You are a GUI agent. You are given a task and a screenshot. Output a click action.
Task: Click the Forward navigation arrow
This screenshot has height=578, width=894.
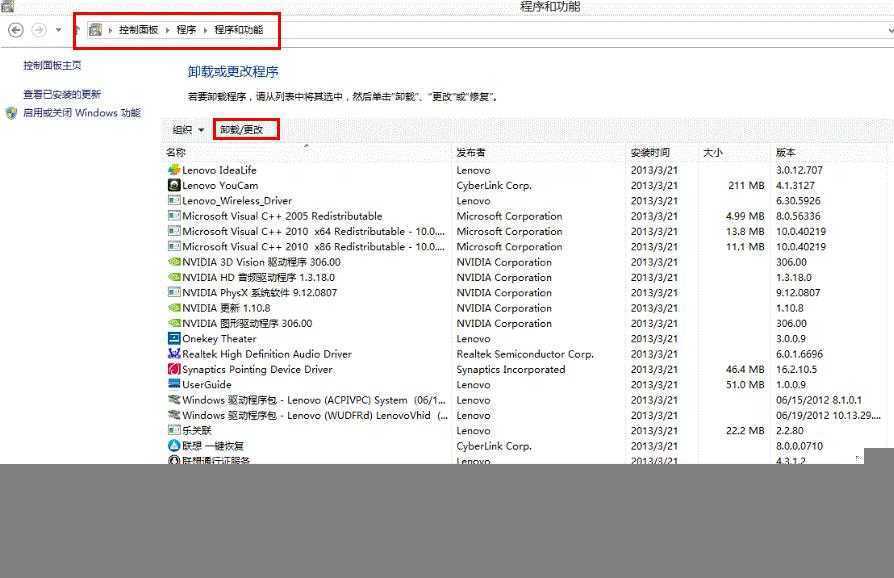pyautogui.click(x=39, y=30)
